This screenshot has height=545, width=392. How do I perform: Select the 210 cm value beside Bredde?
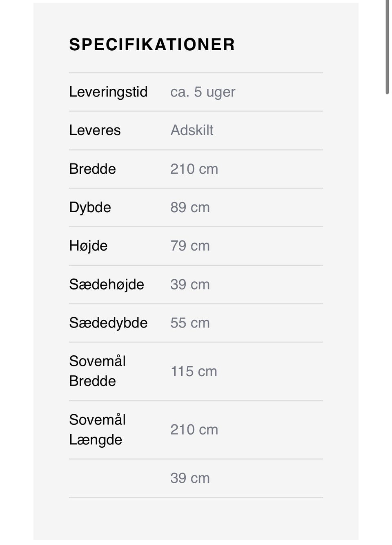tap(194, 169)
